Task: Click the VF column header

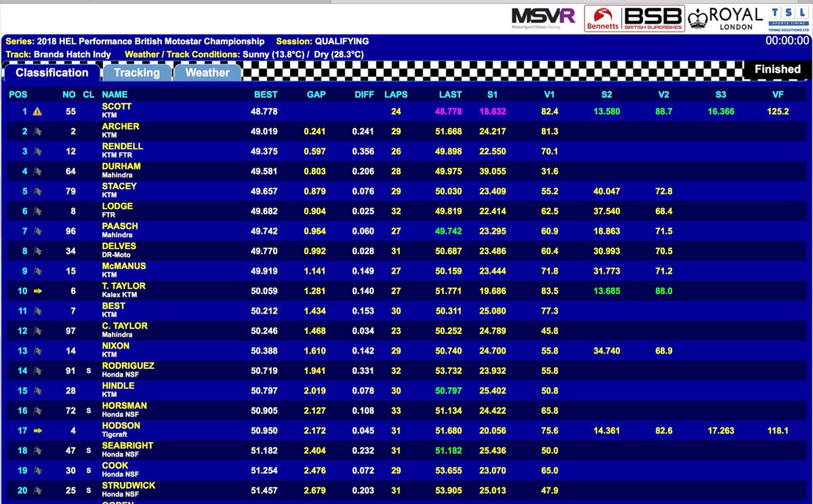Action: 778,95
